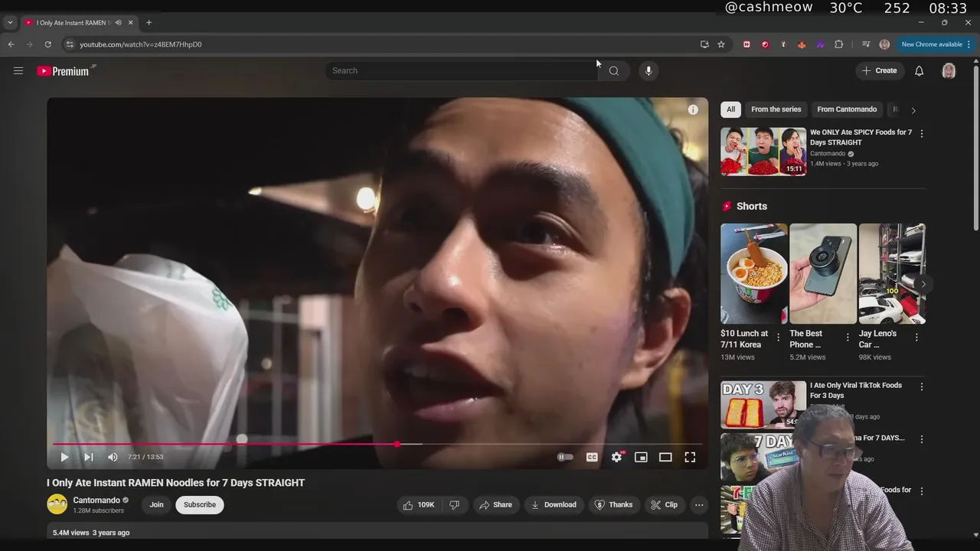Open options for Viral TikTok Foods video

921,387
